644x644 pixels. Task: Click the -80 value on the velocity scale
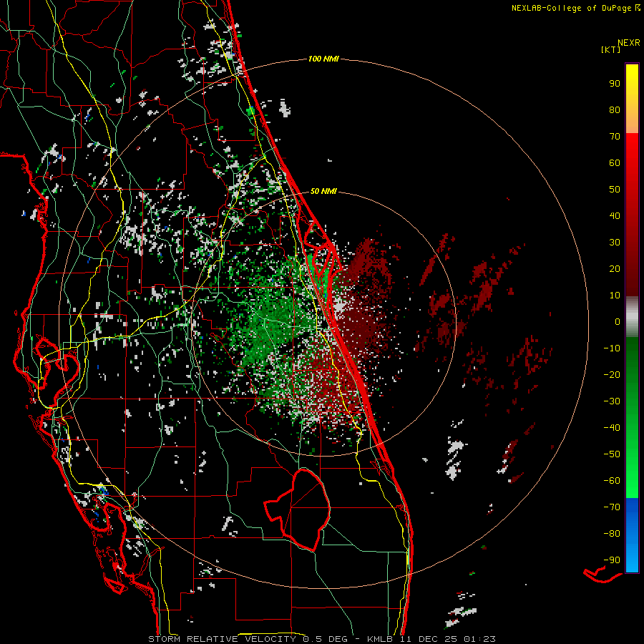pos(612,534)
